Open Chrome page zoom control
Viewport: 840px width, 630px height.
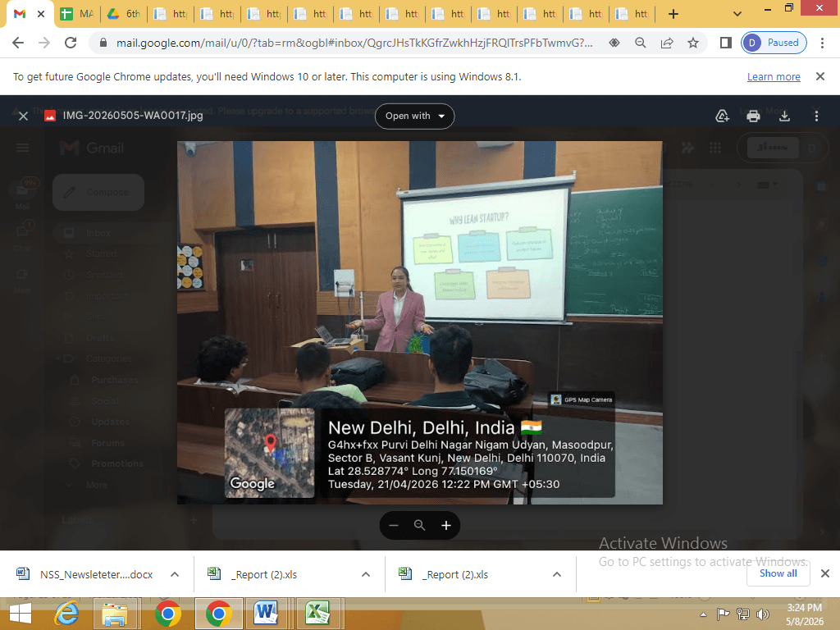(x=640, y=43)
